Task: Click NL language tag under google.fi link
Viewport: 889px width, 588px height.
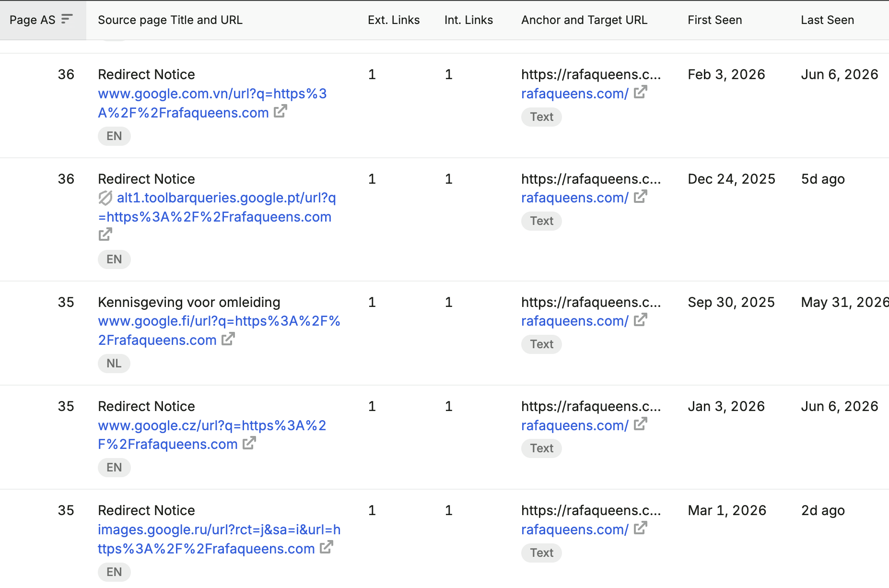Action: 114,364
